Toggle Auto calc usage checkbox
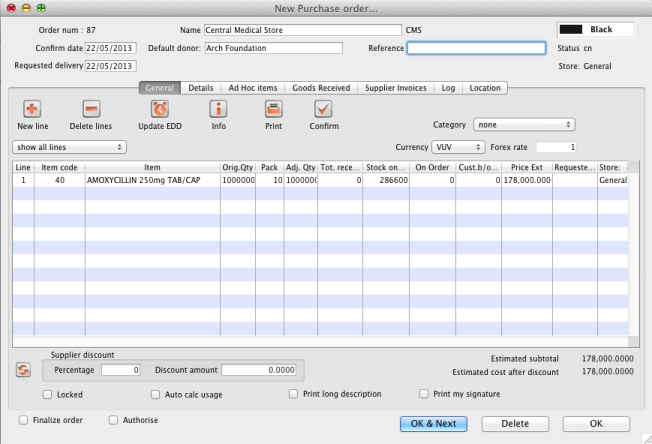Viewport: 652px width, 444px height. 155,394
